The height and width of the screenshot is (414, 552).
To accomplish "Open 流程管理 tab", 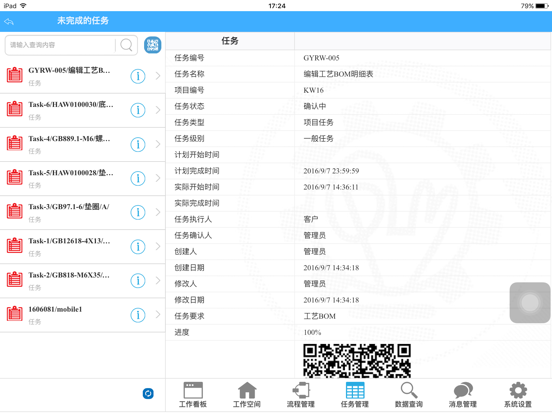I will coord(301,395).
